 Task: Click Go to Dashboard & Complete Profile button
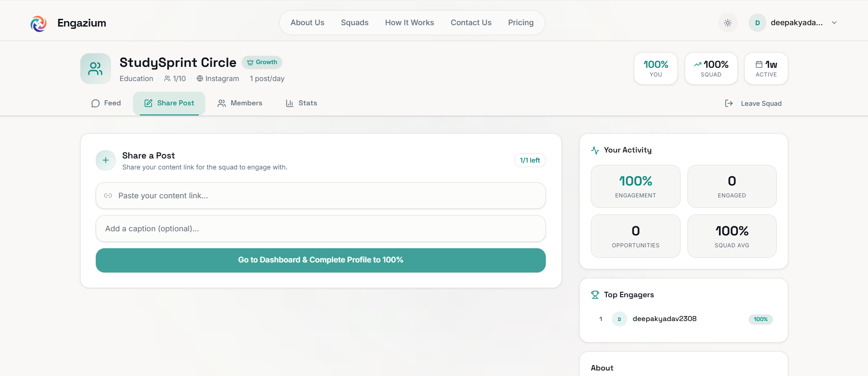[321, 260]
